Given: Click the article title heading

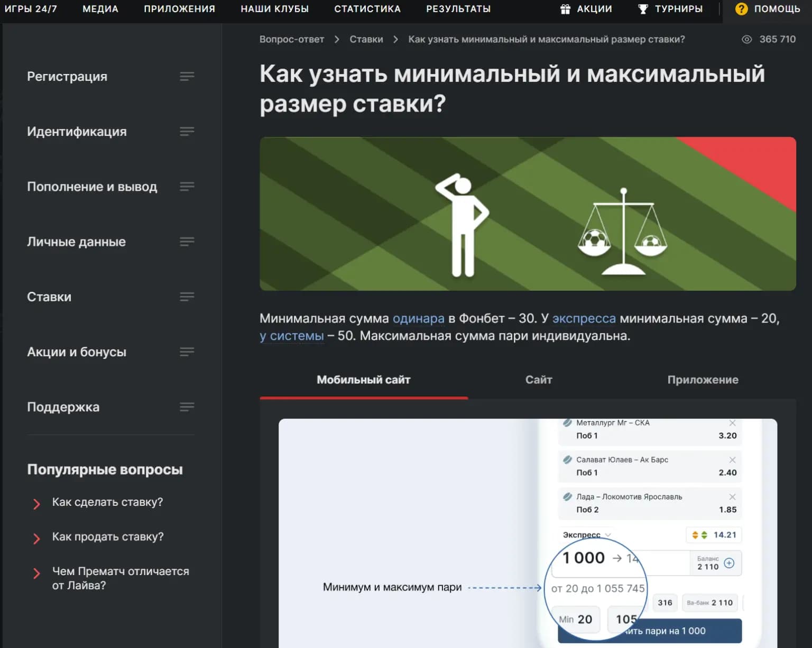Looking at the screenshot, I should [x=512, y=88].
